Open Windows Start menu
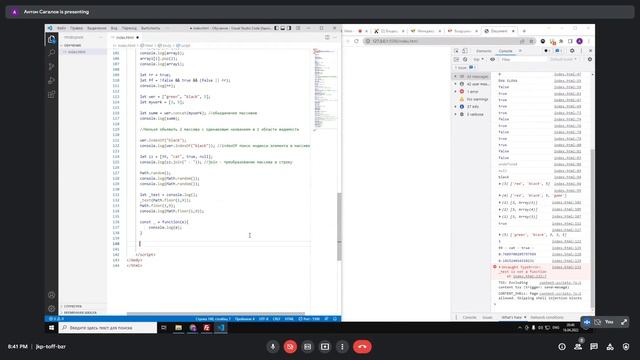 pyautogui.click(x=51, y=328)
